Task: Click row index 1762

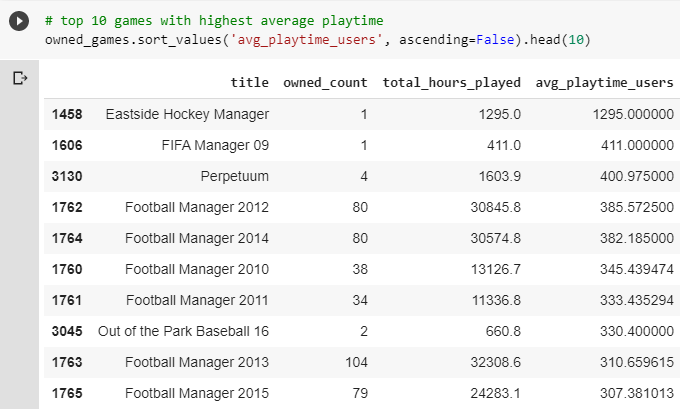Action: 67,207
